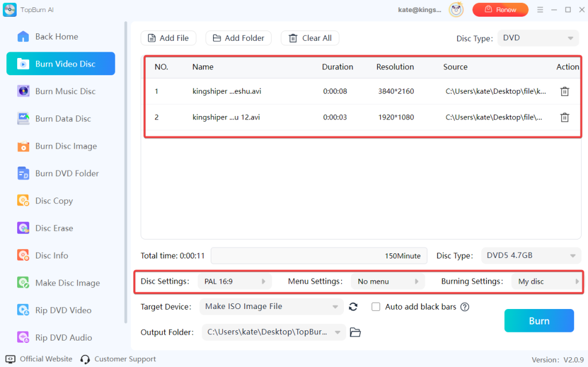Remove the second video with the trash icon
Image resolution: width=588 pixels, height=367 pixels.
(x=564, y=117)
